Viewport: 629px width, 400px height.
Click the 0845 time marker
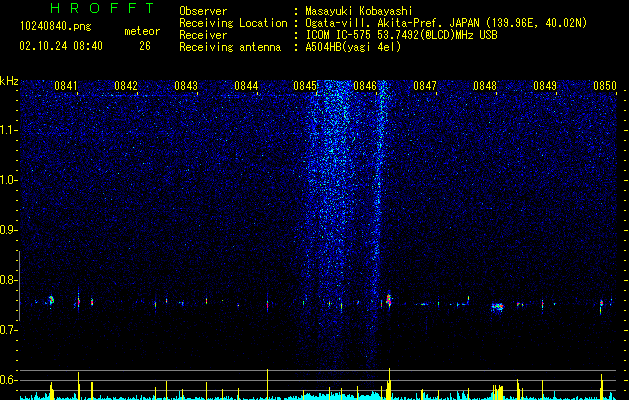click(x=305, y=86)
